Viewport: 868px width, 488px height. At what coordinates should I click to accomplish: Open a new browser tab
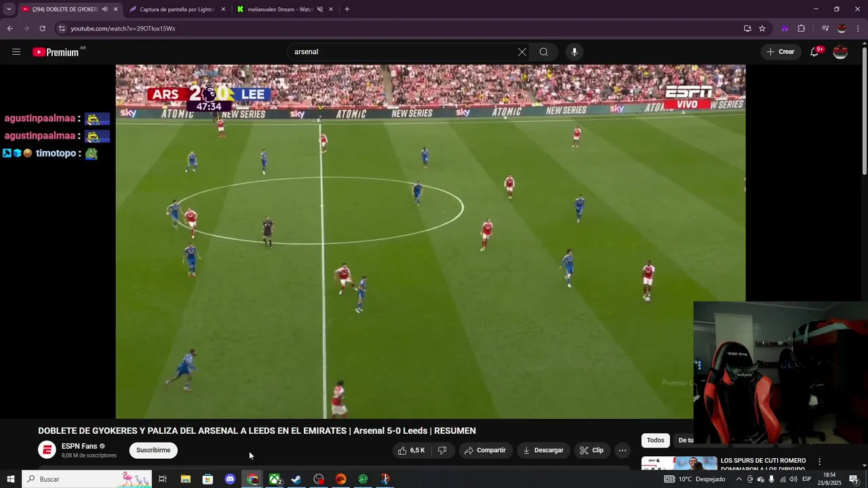347,9
